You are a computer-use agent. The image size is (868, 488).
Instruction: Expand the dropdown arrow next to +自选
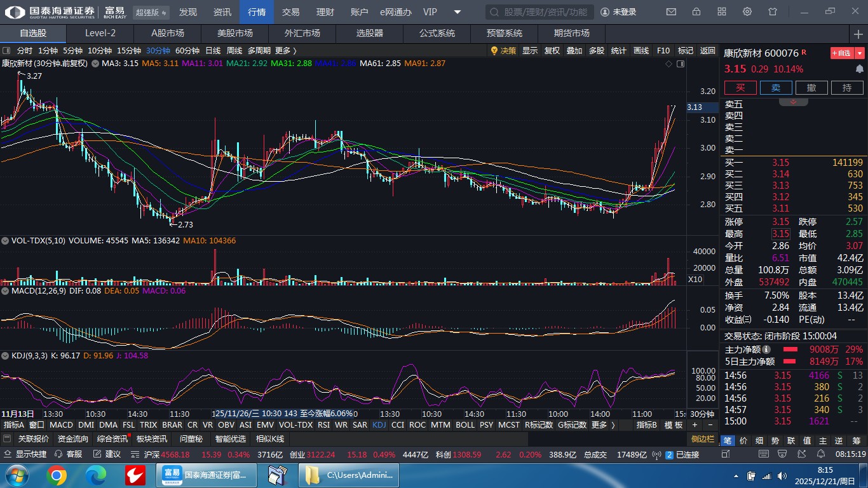tap(860, 53)
